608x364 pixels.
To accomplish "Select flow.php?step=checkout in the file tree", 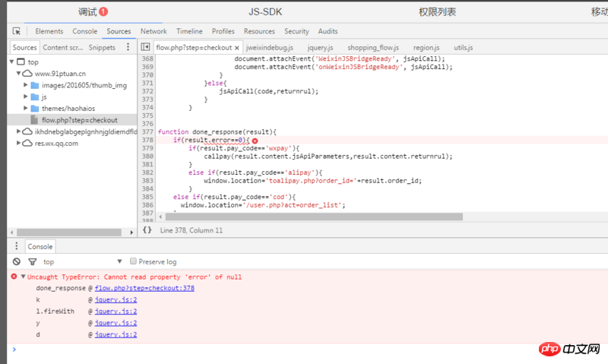I will click(x=78, y=119).
